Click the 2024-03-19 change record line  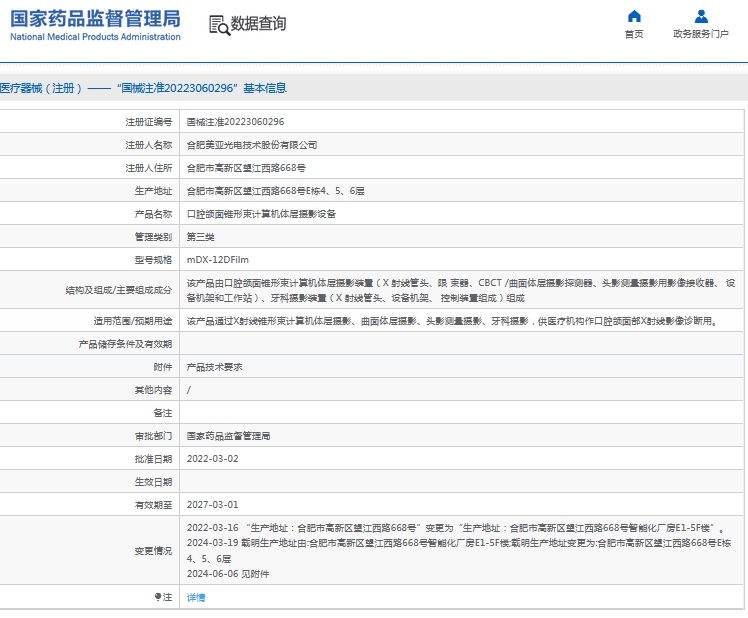[459, 551]
